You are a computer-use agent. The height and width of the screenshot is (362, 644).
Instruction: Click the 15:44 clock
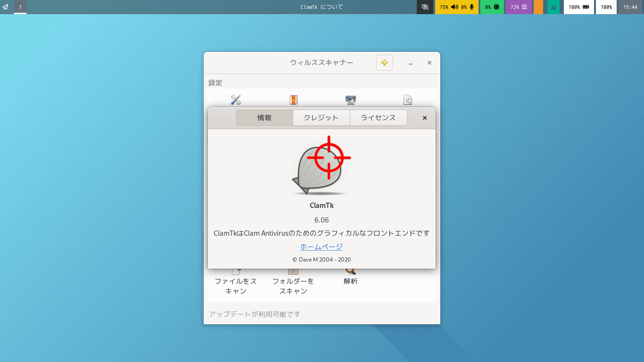tap(630, 7)
